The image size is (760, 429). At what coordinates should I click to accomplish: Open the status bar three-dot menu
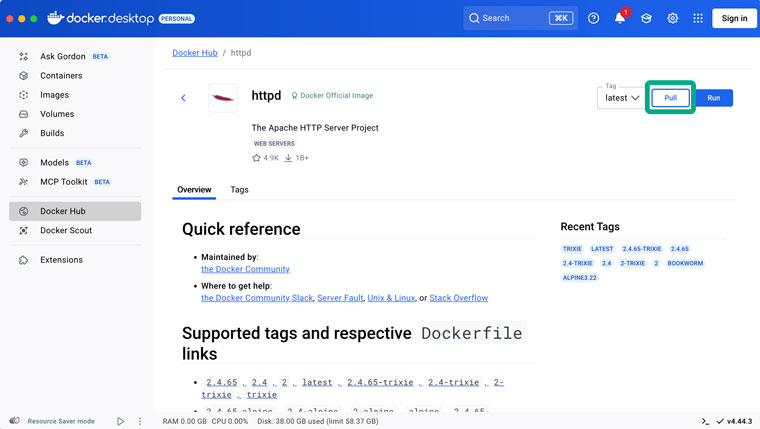point(140,421)
